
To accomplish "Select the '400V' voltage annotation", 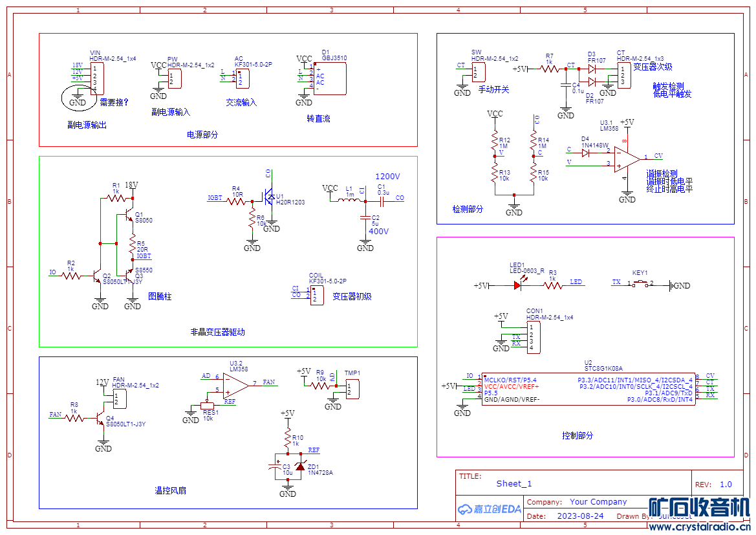I will [378, 232].
